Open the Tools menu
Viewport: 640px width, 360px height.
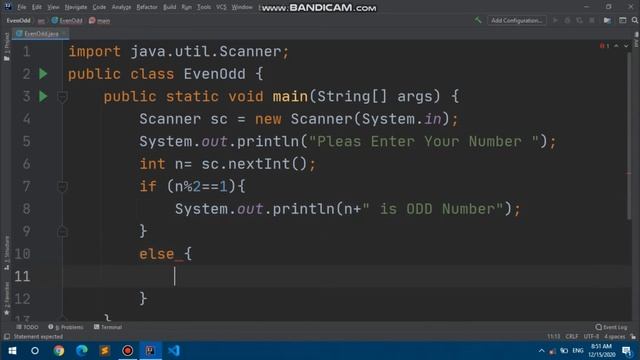204,7
